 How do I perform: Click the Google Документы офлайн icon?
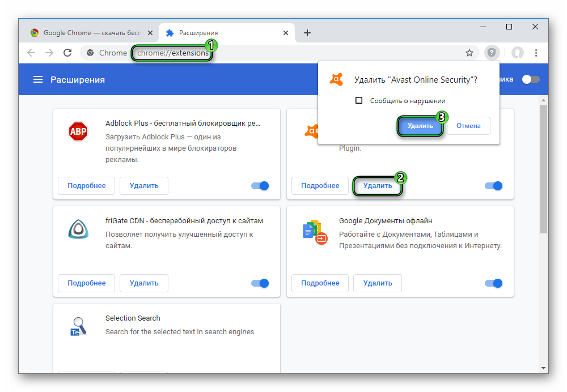315,232
